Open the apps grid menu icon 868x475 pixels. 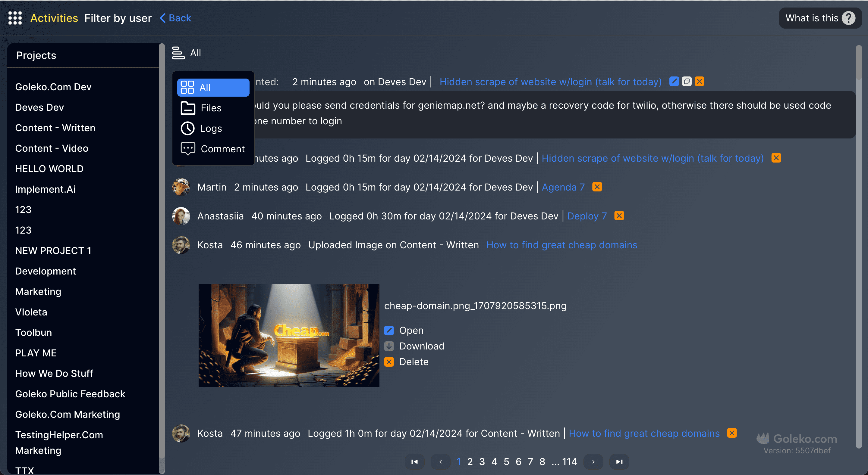click(15, 18)
